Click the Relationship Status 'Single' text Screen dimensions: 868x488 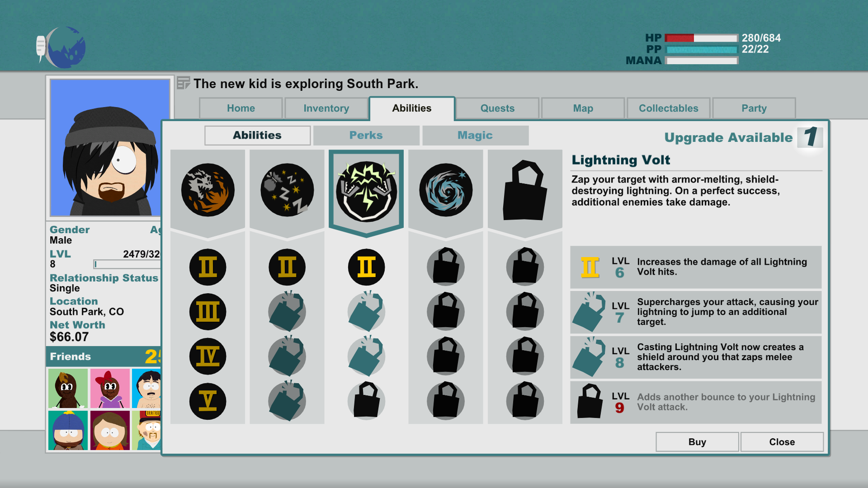point(65,288)
